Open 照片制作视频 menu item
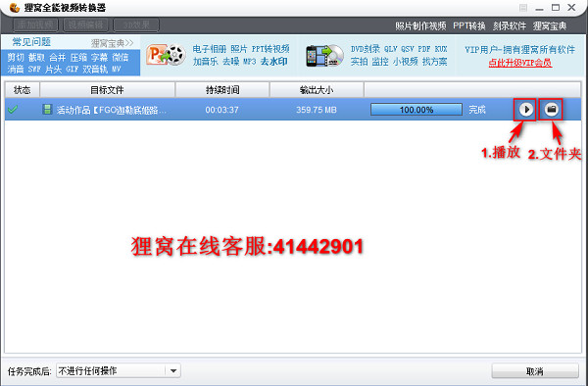 pyautogui.click(x=420, y=25)
